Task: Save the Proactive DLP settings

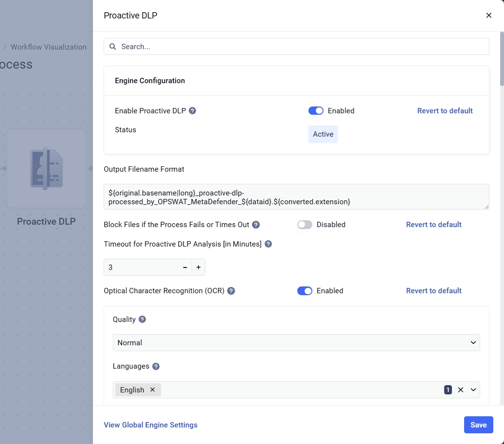Action: point(478,425)
